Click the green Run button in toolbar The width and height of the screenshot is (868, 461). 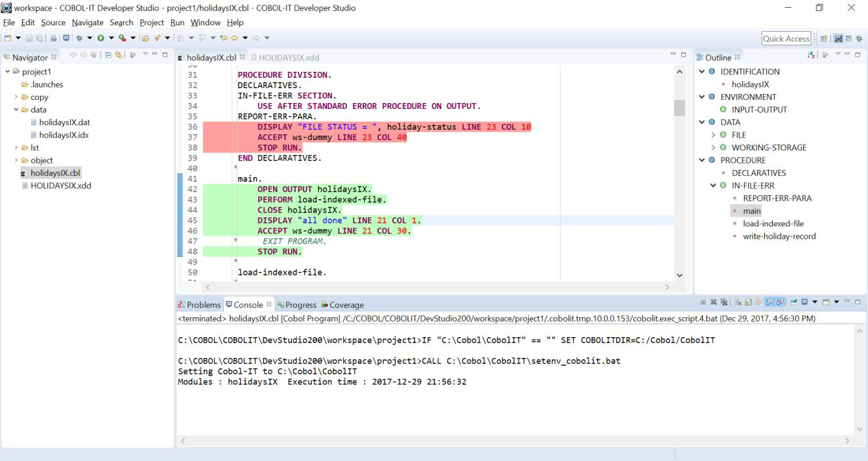[x=101, y=38]
